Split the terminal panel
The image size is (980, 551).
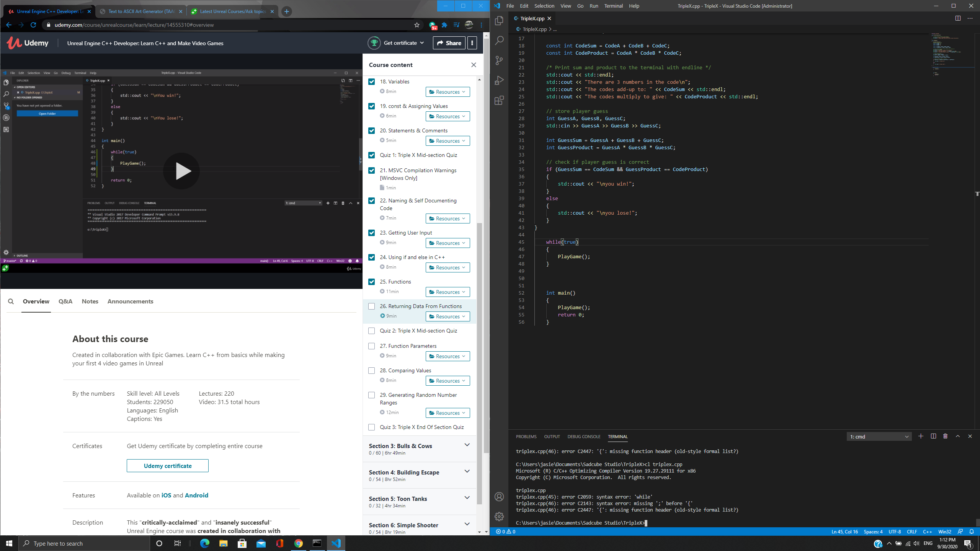(x=933, y=436)
